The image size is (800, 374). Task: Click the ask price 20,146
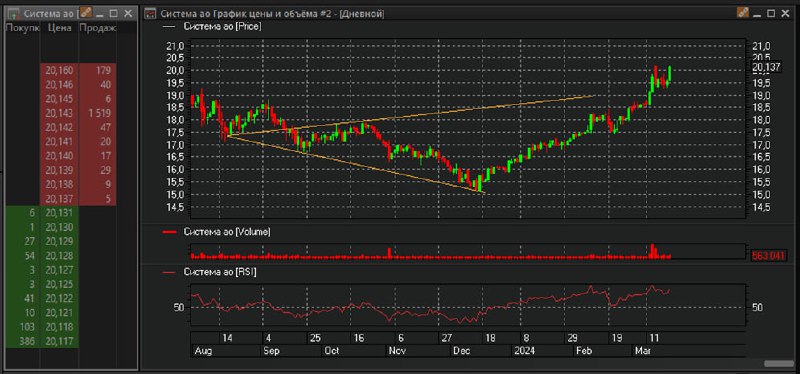(59, 85)
